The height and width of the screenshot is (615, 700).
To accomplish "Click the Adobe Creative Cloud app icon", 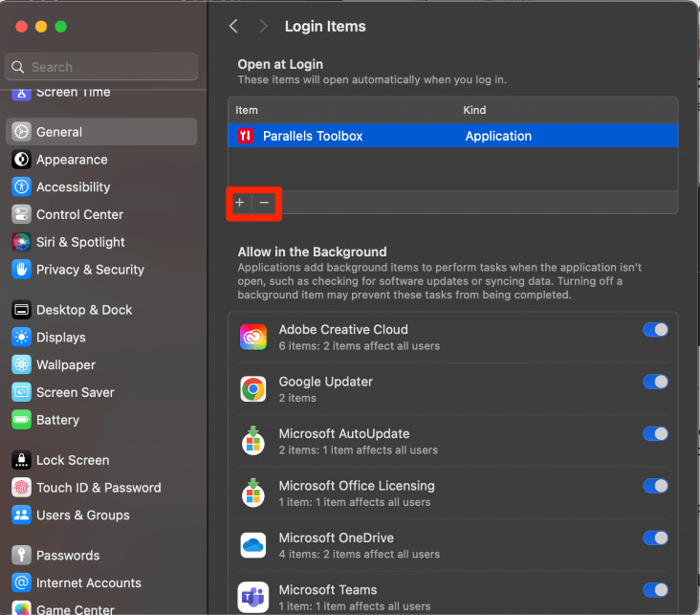I will 253,337.
